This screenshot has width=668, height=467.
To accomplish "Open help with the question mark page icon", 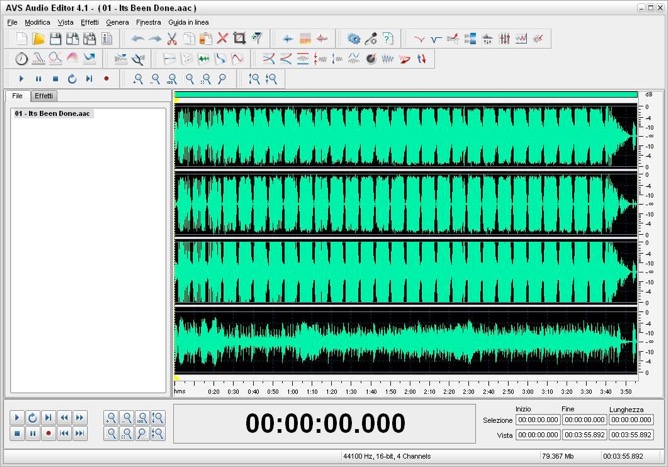I will click(388, 39).
